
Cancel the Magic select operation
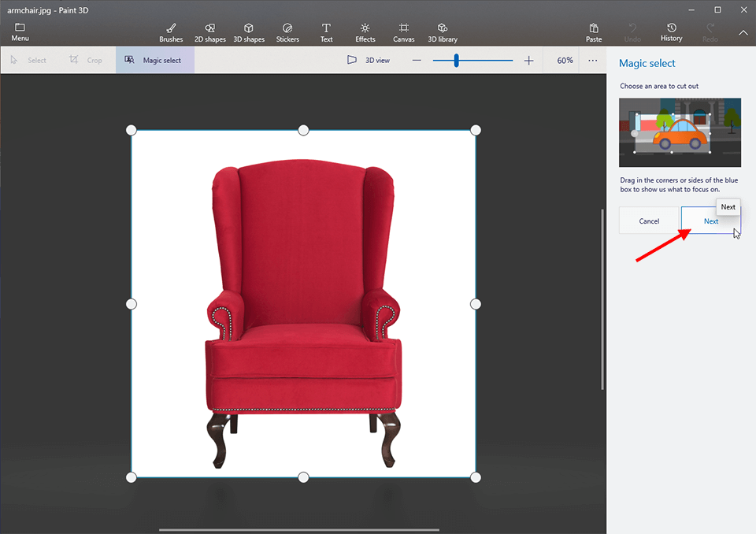click(x=649, y=221)
